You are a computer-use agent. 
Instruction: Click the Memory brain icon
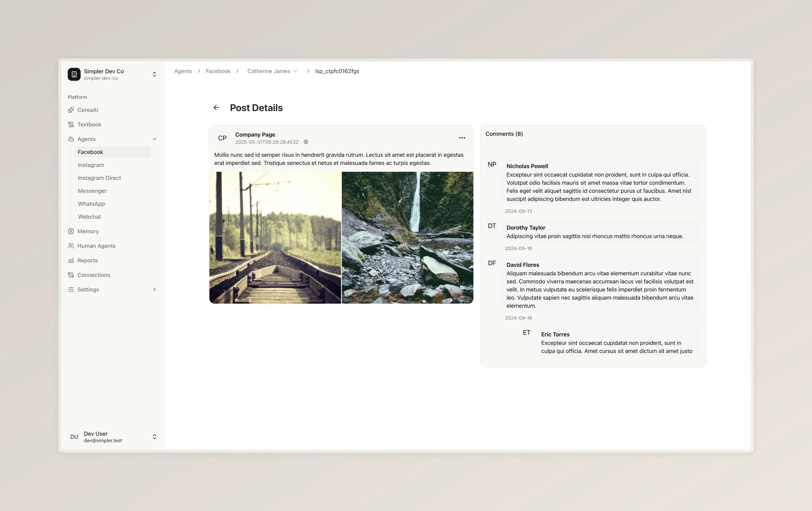(71, 231)
